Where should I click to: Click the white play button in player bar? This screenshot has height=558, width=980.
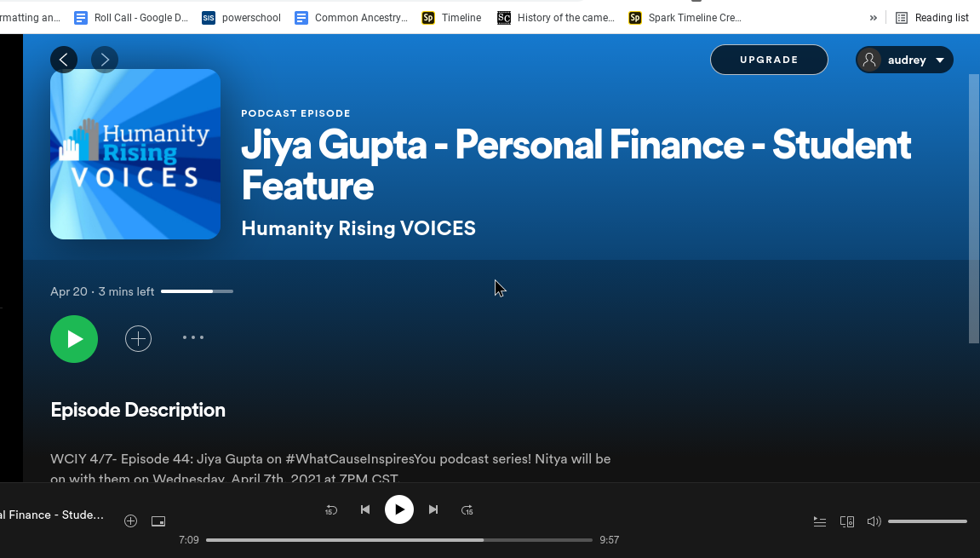point(398,509)
